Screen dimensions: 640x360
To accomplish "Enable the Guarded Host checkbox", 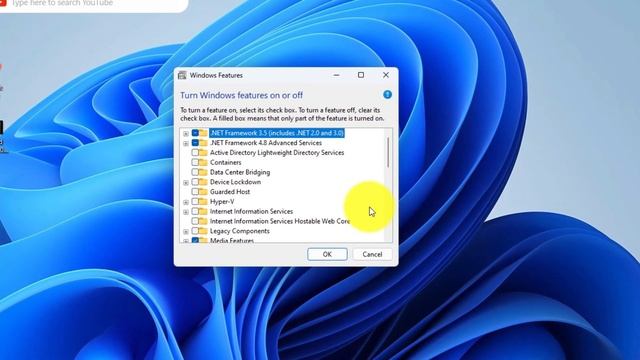I will click(195, 192).
